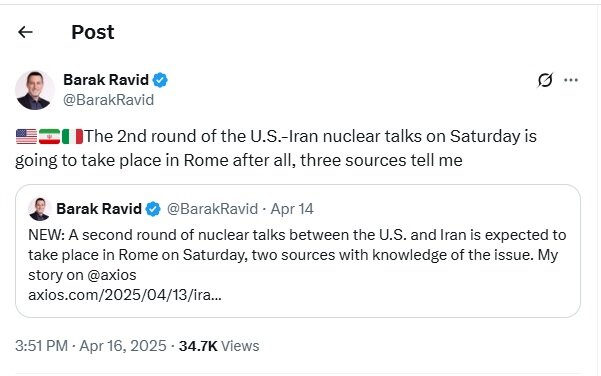This screenshot has width=601, height=376.
Task: Go back using the left arrow icon
Action: (25, 32)
